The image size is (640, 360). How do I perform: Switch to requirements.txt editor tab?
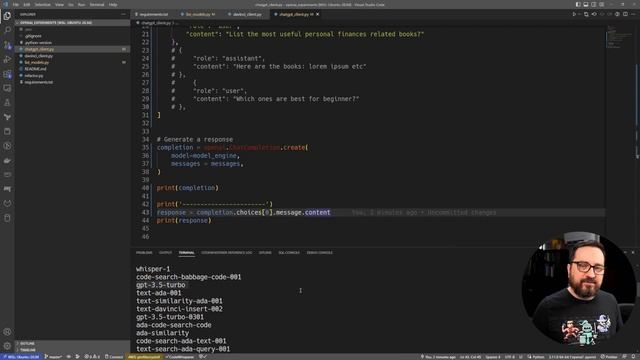[153, 14]
